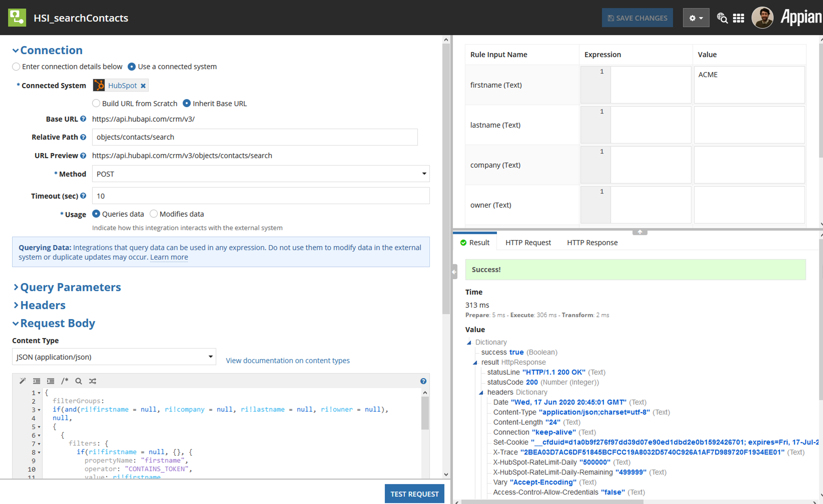Click the HubSpot connected system icon
Viewport: 823px width, 504px height.
coord(99,85)
